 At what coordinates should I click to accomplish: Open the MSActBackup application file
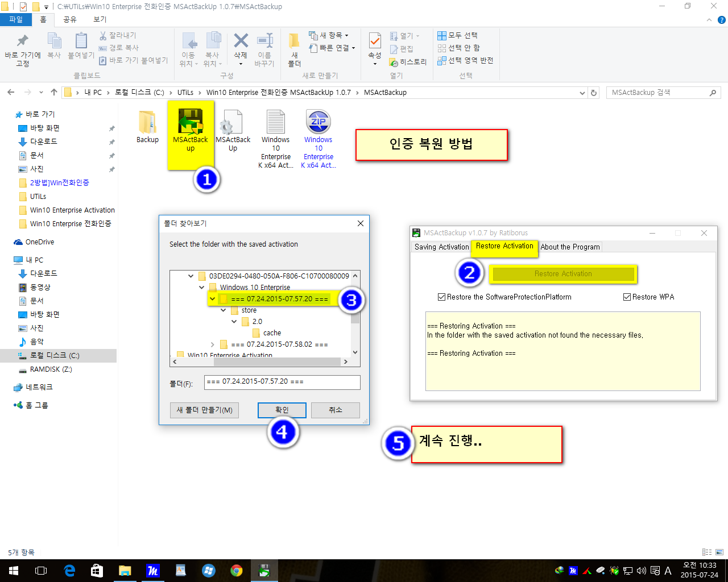[190, 131]
